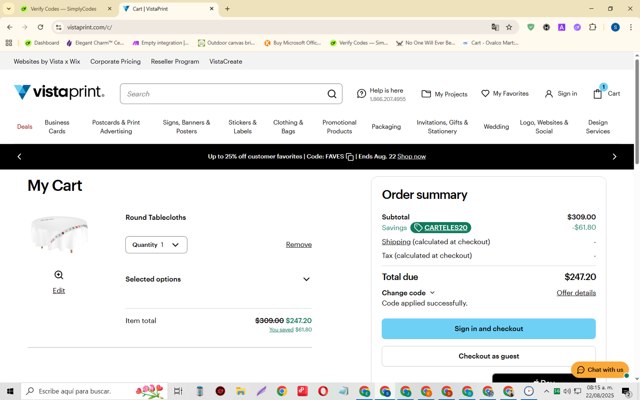
Task: Click the Sign in person icon
Action: (x=549, y=94)
